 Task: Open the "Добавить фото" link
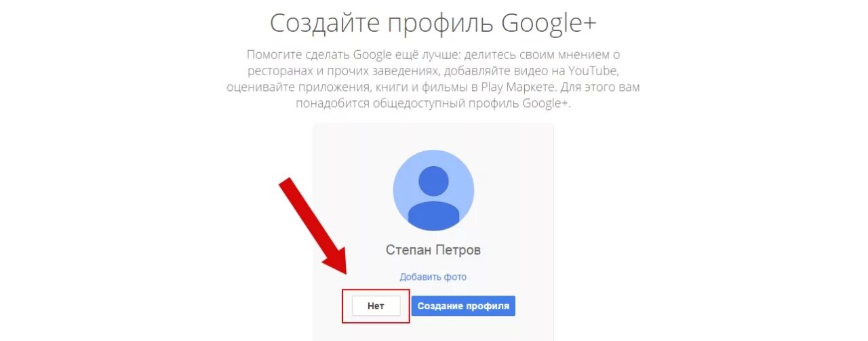click(433, 277)
